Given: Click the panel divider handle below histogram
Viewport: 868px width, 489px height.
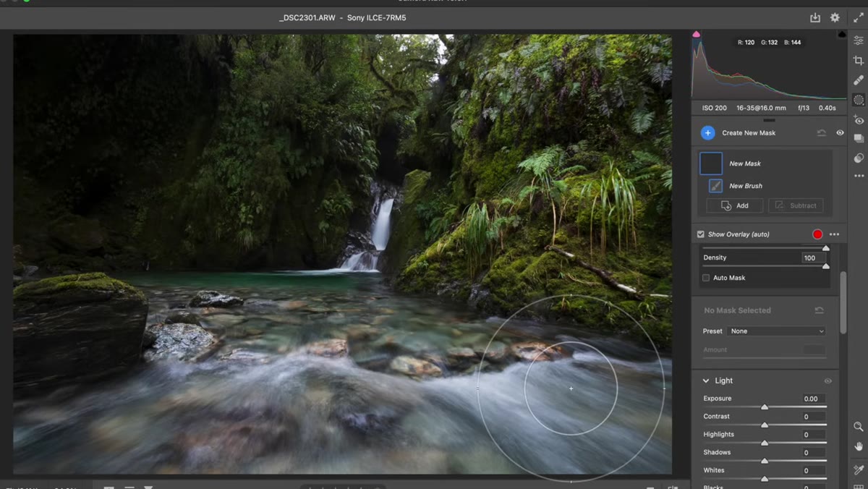Looking at the screenshot, I should click(x=769, y=120).
